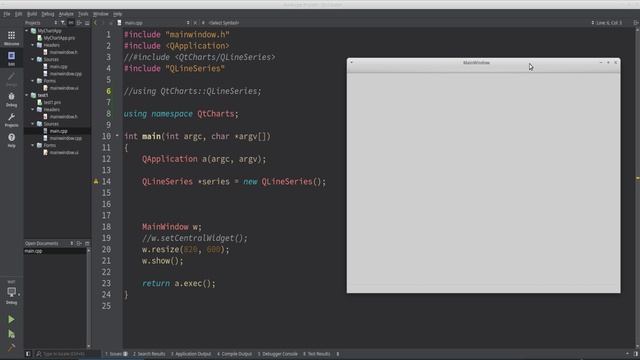This screenshot has width=640, height=360.
Task: Switch to Edit mode in the sidebar
Action: (x=11, y=58)
